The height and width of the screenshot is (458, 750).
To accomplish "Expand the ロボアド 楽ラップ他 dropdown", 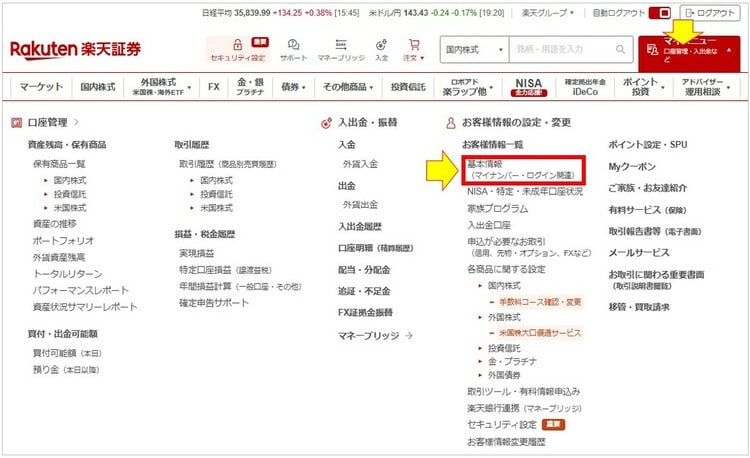I will [467, 87].
